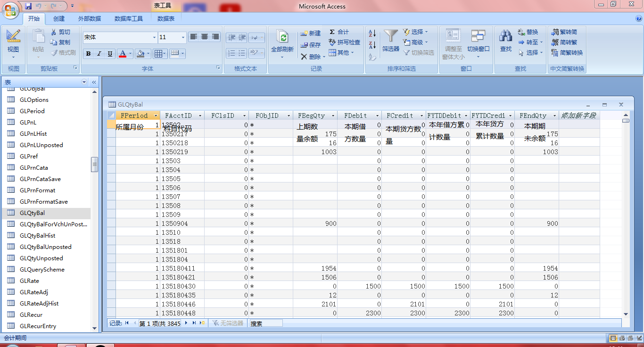Viewport: 644px width, 347px height.
Task: Click the Italic formatting icon
Action: coord(99,54)
